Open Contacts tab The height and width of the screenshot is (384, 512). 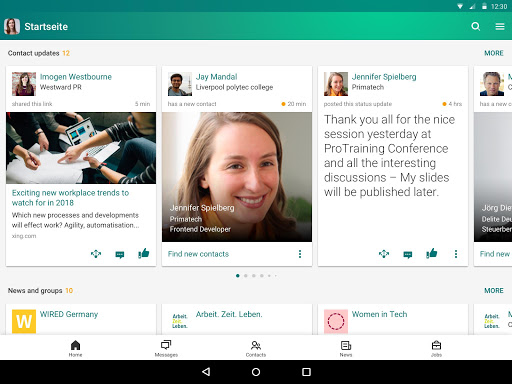coord(256,348)
